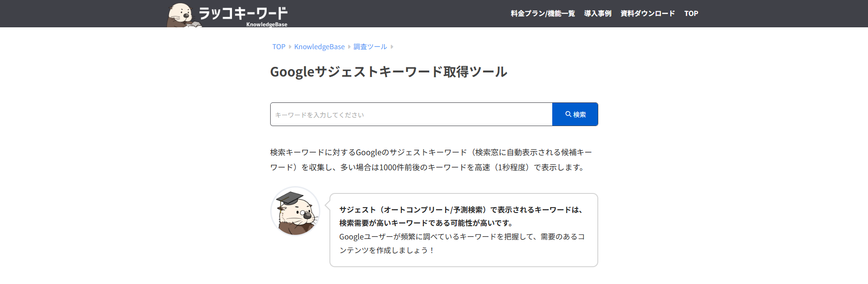This screenshot has height=284, width=868.
Task: Click the blue 検索 button
Action: (575, 114)
